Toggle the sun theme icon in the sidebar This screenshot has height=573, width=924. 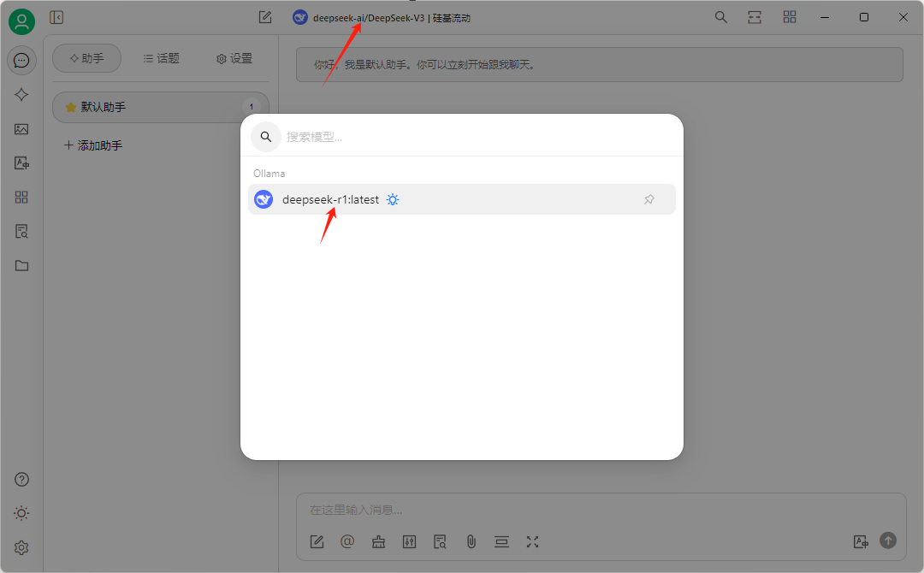click(x=21, y=513)
